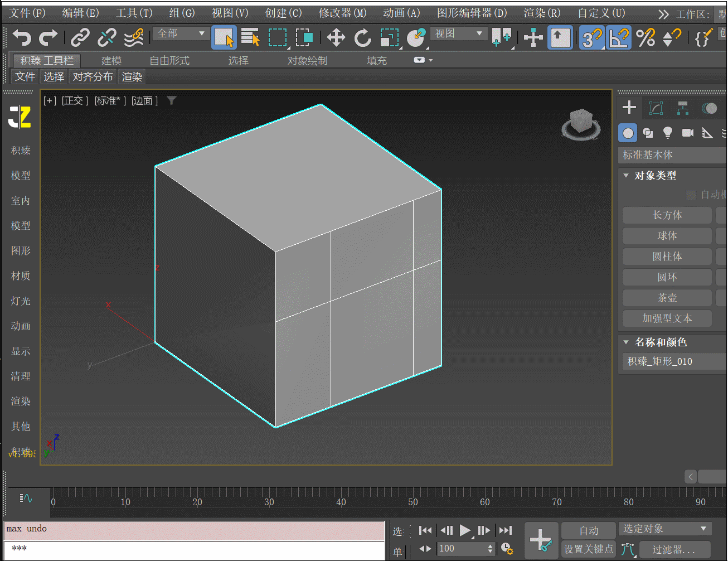Click the Bind to Space Warp icon
Screen dimensions: 728x561
pos(134,38)
